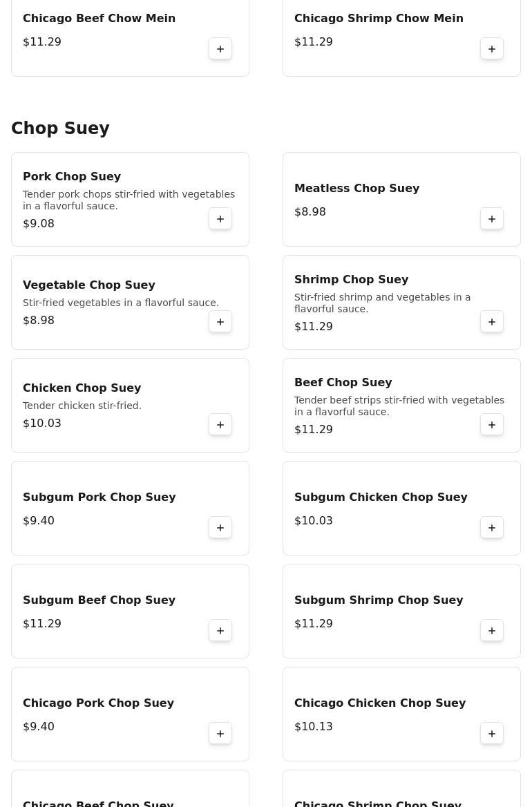Add Subgum Chicken Chop Suey to cart
Viewport: 532px width, 807px height.
click(x=492, y=528)
